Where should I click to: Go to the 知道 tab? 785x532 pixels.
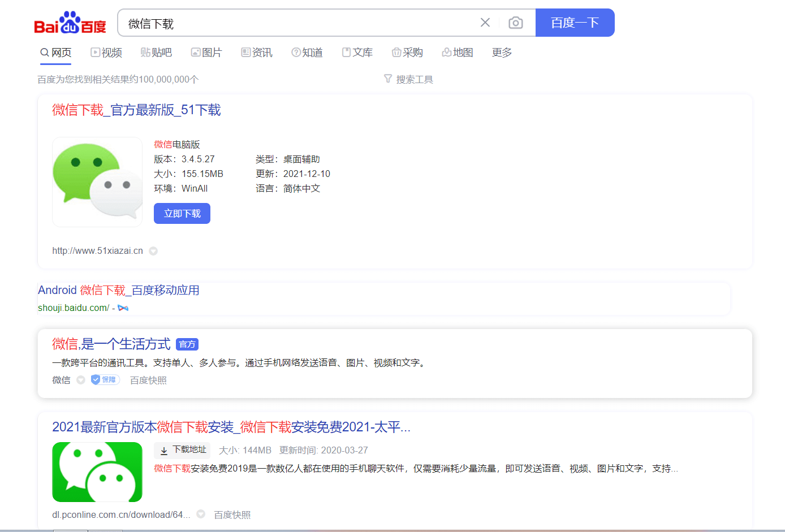point(307,53)
